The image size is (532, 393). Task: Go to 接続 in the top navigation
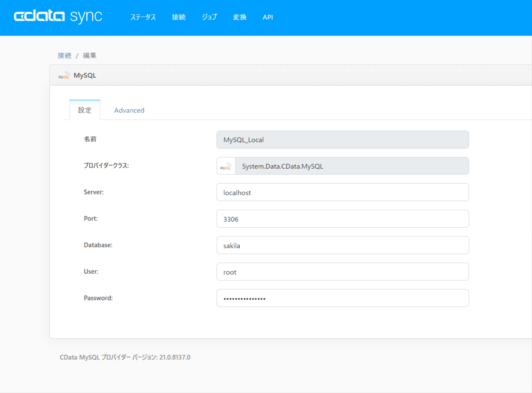click(179, 18)
